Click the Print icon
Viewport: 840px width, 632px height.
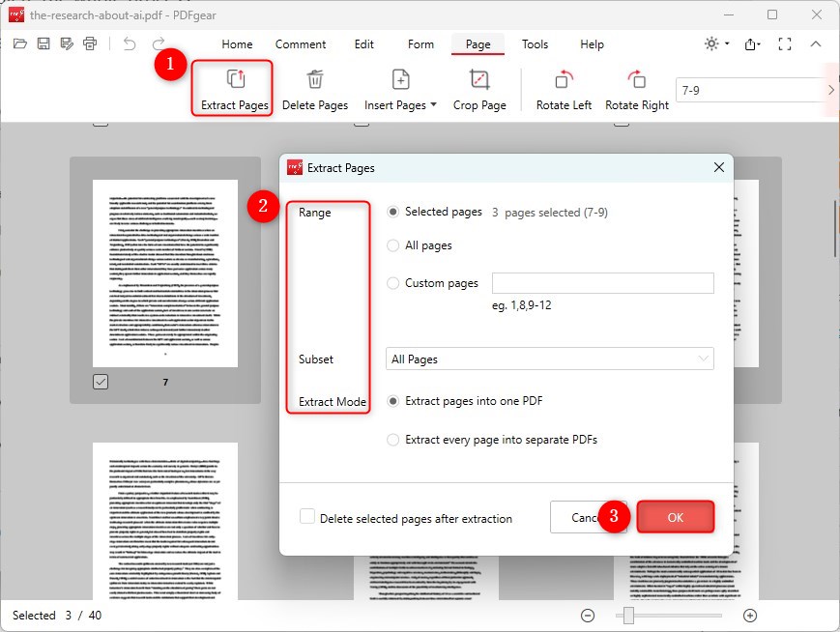[x=89, y=43]
